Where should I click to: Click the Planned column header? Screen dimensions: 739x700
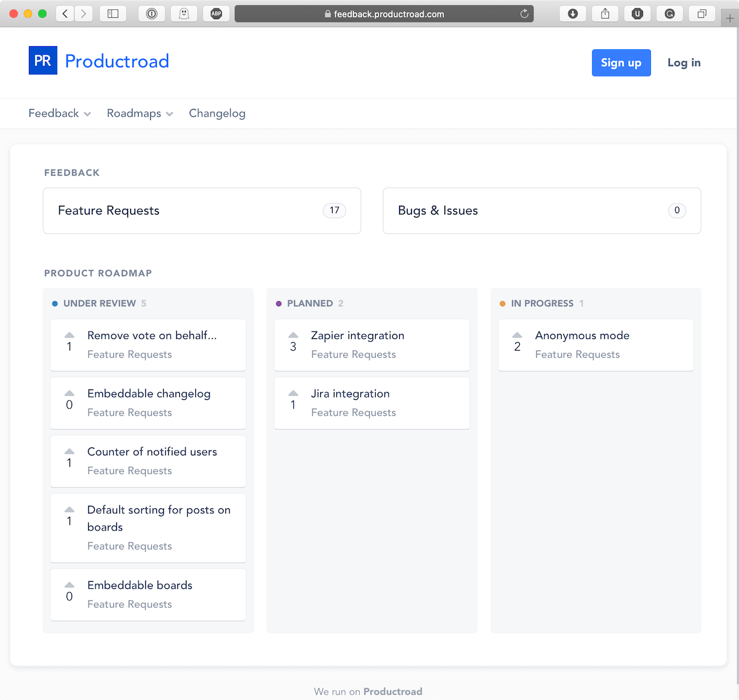[x=310, y=303]
